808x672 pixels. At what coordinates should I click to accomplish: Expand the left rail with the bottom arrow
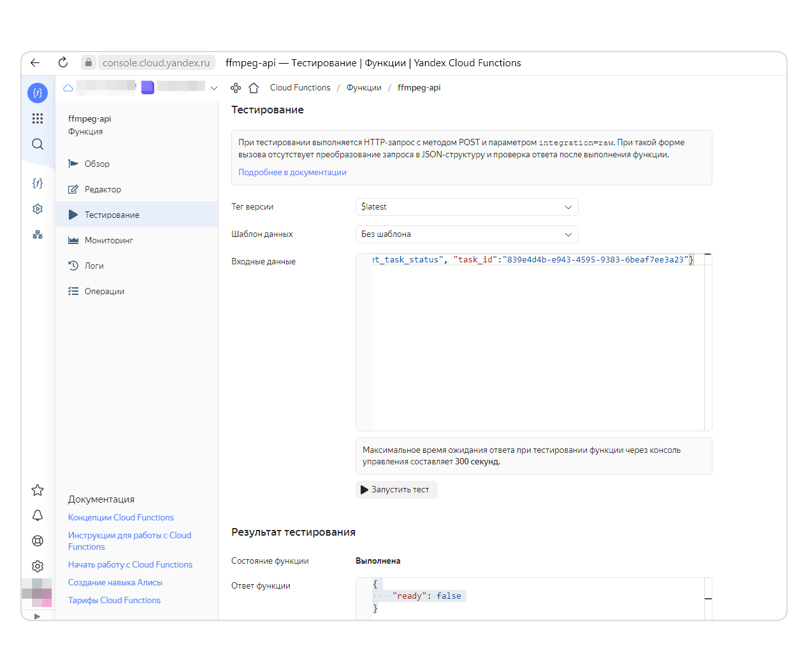point(37,616)
